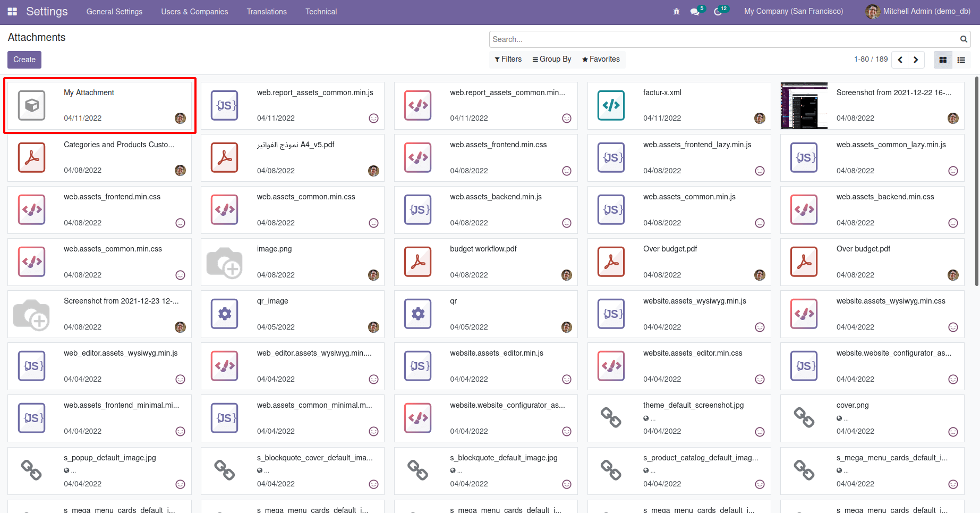The image size is (980, 513).
Task: Click the box icon of My Attachment
Action: [x=32, y=105]
